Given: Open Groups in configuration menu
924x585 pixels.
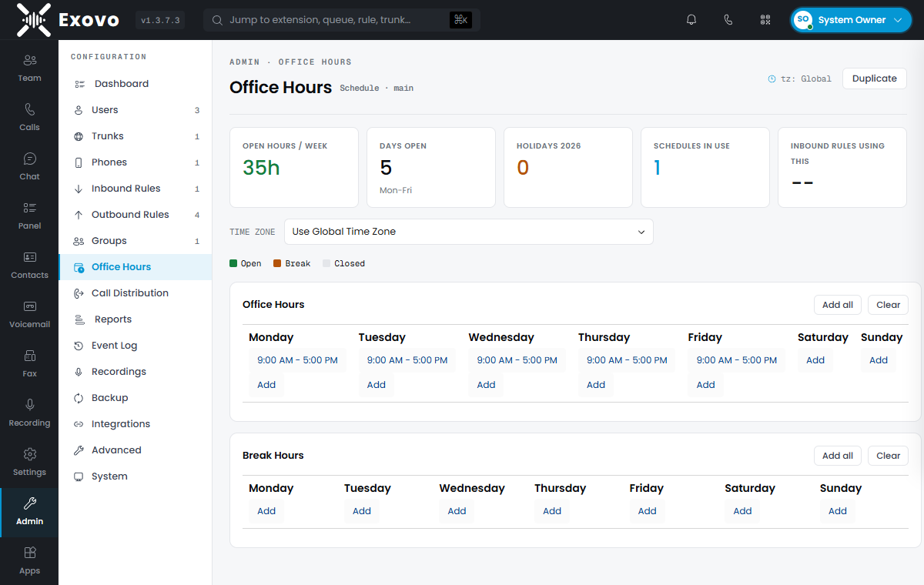Looking at the screenshot, I should (135, 241).
